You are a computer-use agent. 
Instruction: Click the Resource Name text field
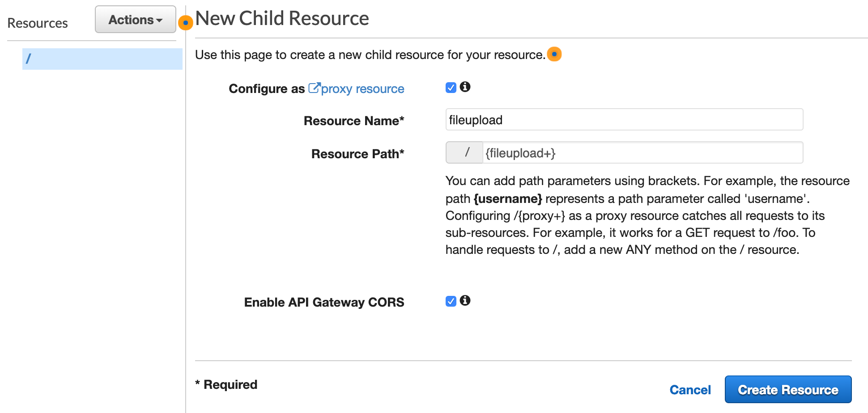point(624,120)
